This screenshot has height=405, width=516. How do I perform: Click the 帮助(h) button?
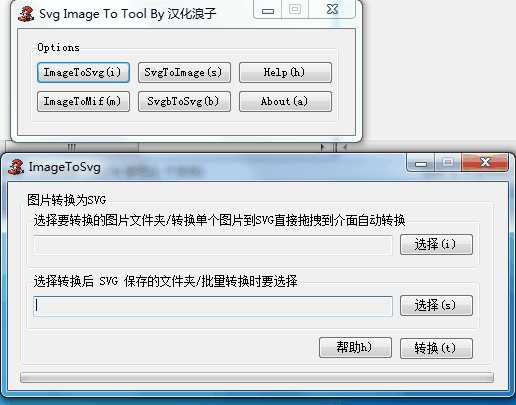tap(355, 348)
